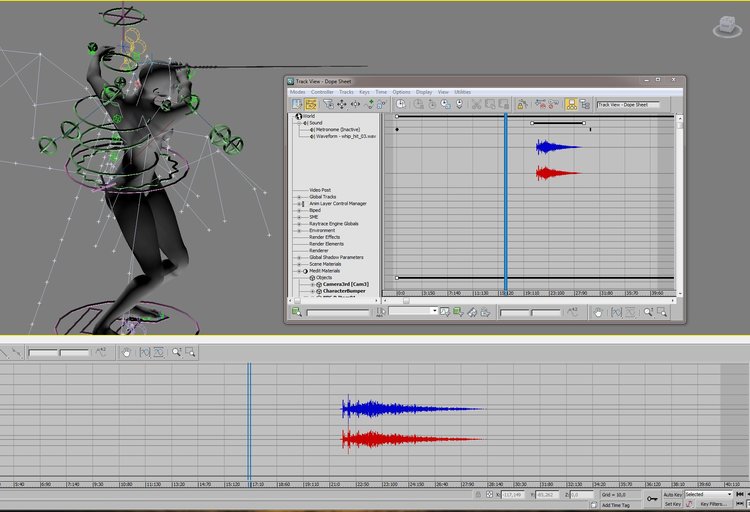
Task: Click the Reverse Time icon
Action: (432, 104)
